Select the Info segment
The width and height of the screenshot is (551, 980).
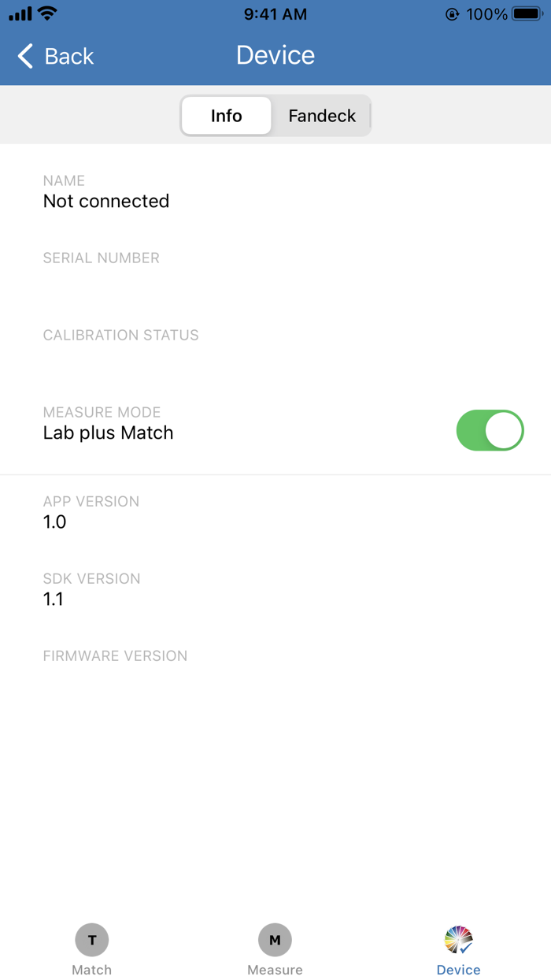227,116
